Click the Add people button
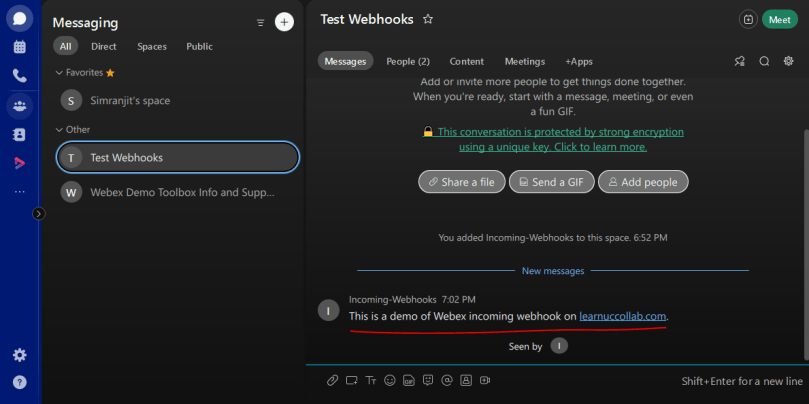The height and width of the screenshot is (404, 809). (x=643, y=182)
